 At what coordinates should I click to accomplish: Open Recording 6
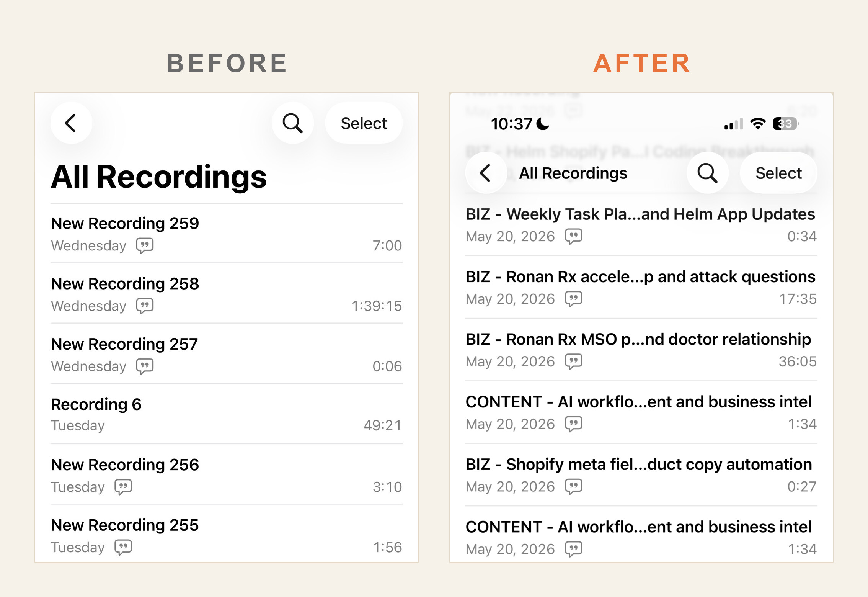(x=227, y=414)
